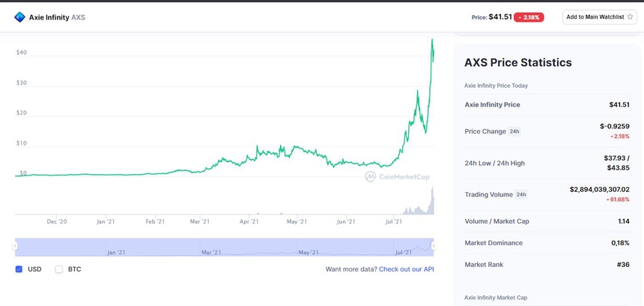Click the price chart peak near $40
This screenshot has width=644, height=306.
432,40
